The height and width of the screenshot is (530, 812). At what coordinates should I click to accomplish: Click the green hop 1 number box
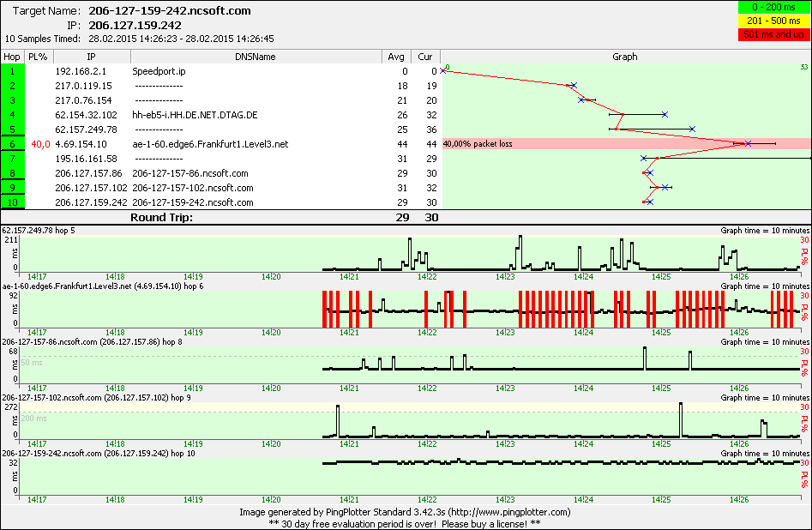13,72
